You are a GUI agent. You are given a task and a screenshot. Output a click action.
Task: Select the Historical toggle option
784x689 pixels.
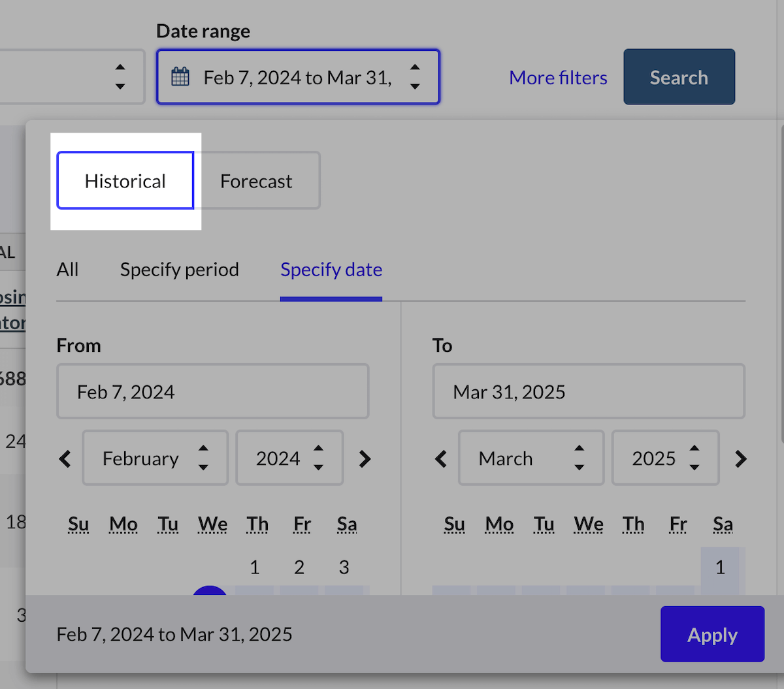125,181
